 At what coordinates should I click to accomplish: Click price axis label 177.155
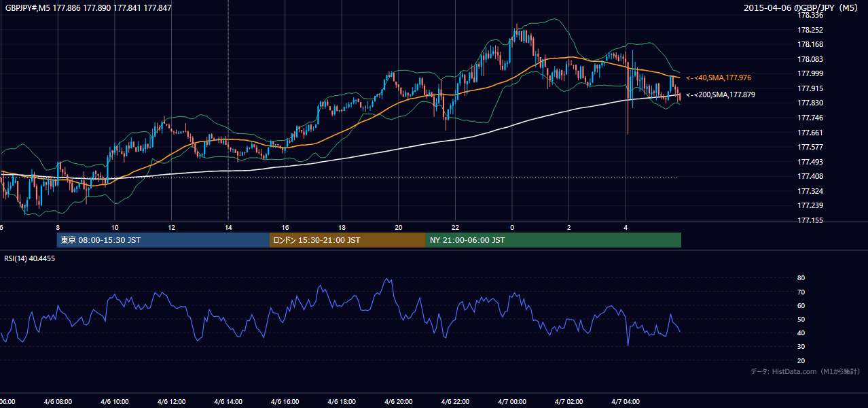810,220
